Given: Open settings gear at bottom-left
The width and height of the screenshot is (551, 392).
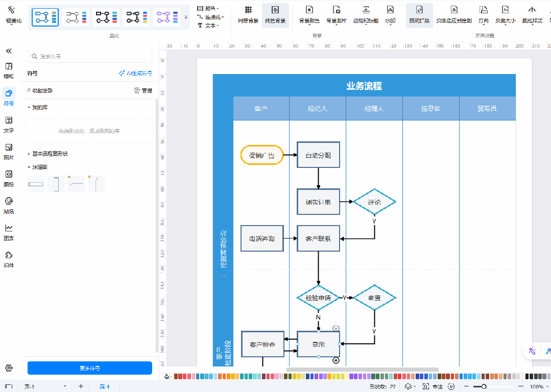Looking at the screenshot, I should pos(9,368).
